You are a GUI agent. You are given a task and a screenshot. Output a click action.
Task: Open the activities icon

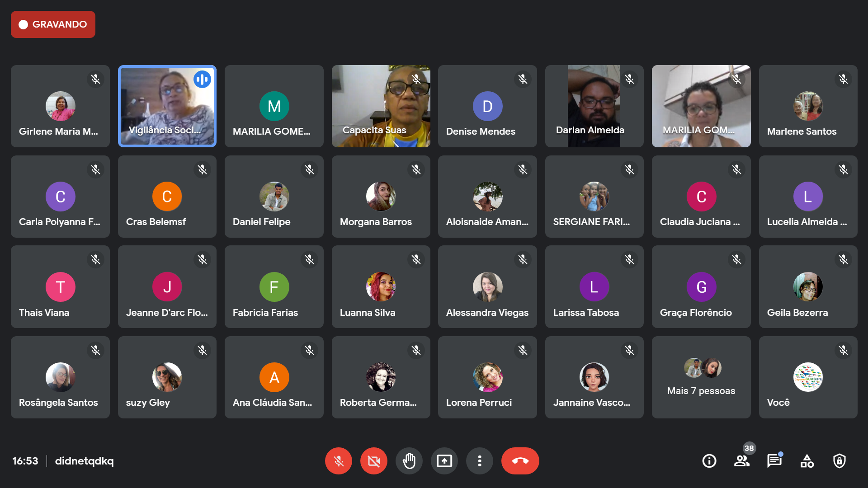click(x=807, y=461)
